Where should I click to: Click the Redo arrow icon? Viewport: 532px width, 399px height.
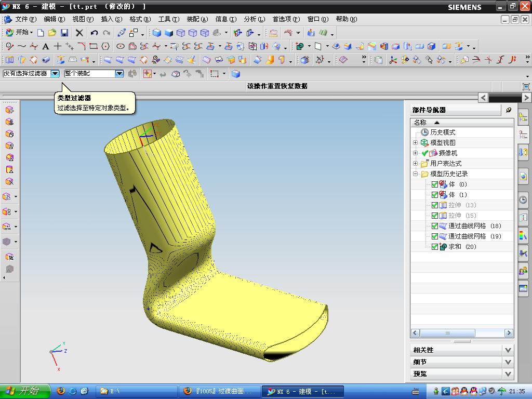pyautogui.click(x=107, y=33)
